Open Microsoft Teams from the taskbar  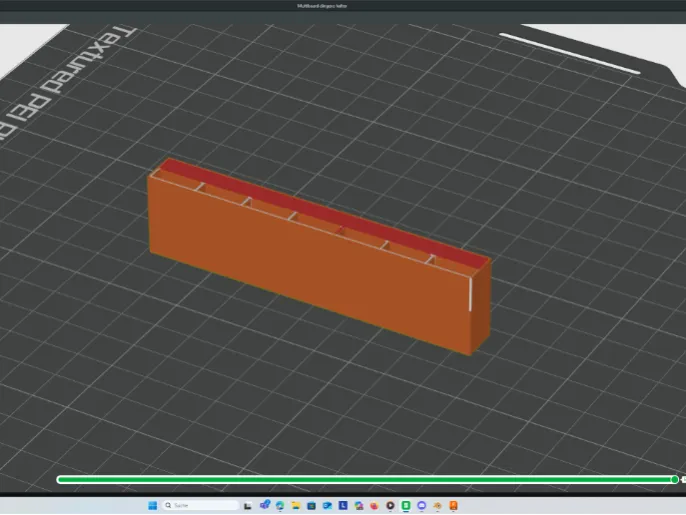[x=264, y=505]
